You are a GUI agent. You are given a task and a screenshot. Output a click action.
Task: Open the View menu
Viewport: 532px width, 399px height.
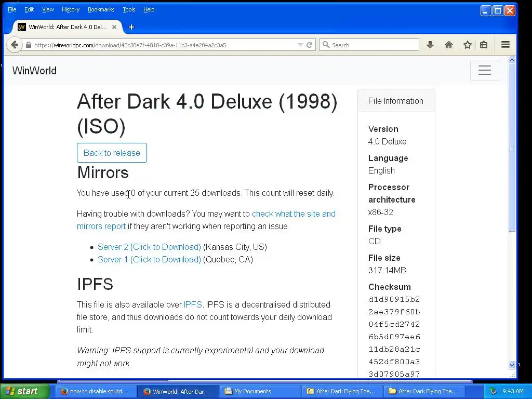coord(48,9)
